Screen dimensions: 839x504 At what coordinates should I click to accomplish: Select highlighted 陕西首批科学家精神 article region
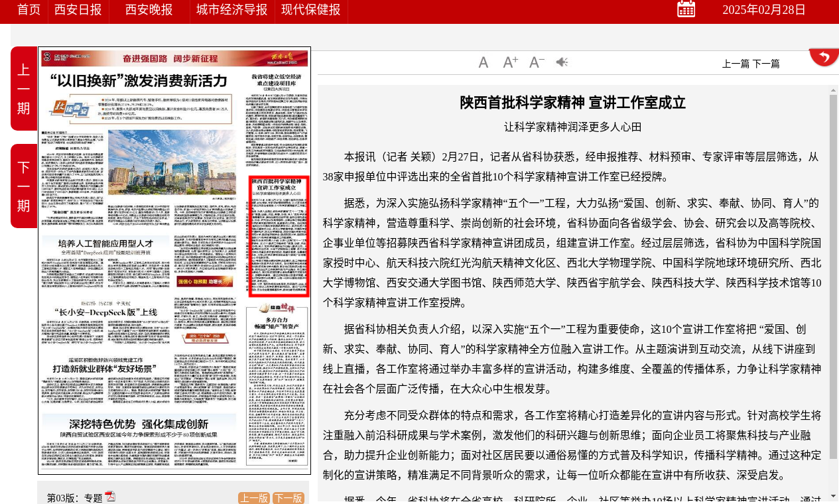[x=279, y=236]
